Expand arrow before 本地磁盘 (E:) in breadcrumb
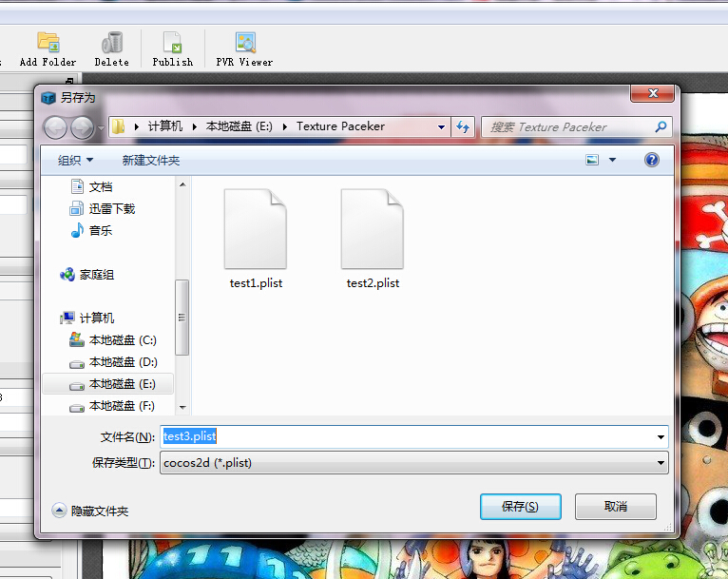This screenshot has height=579, width=728. [x=195, y=126]
